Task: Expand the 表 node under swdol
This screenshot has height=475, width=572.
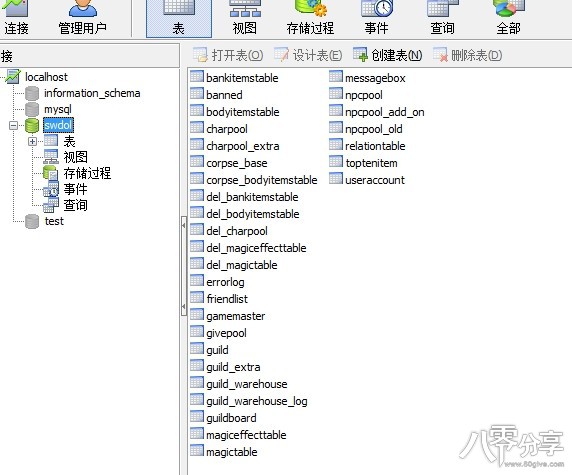Action: (32, 141)
